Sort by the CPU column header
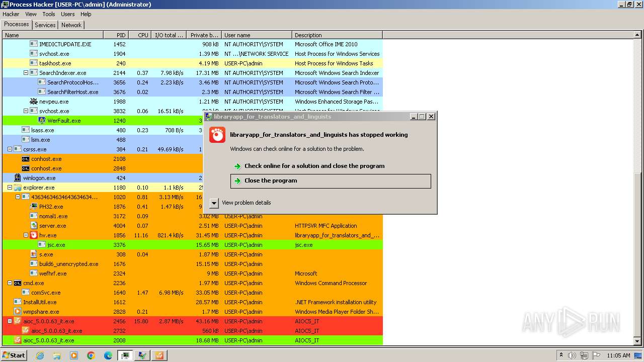 click(x=140, y=35)
